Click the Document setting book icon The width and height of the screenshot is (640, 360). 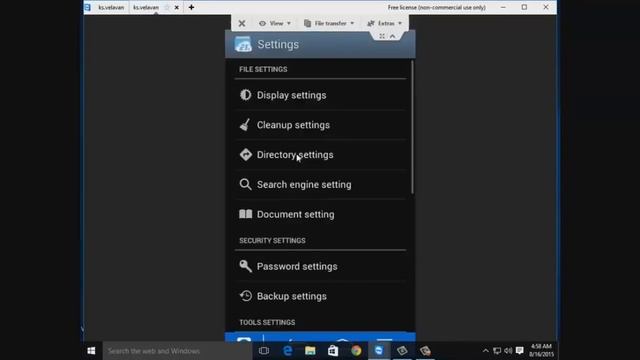[x=245, y=214]
